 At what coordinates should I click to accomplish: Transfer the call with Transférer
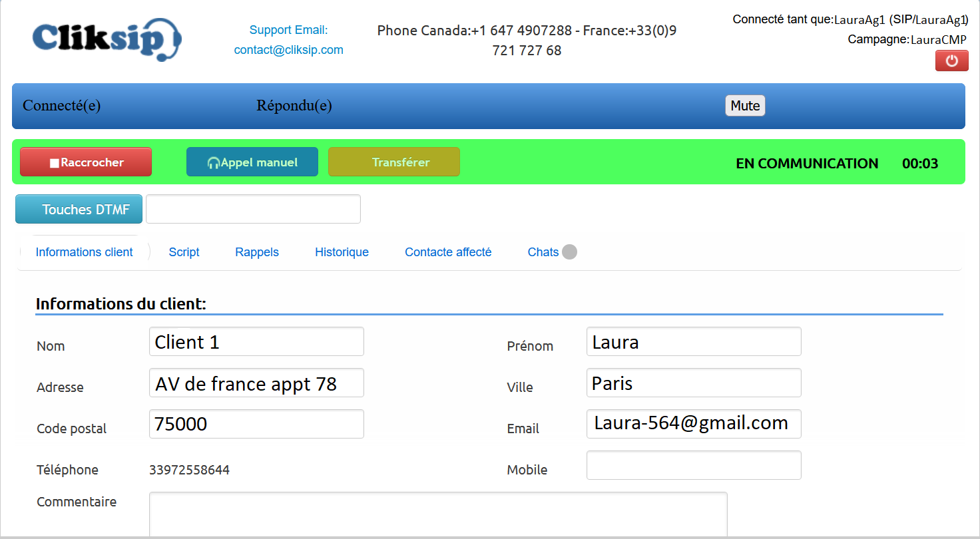coord(393,161)
